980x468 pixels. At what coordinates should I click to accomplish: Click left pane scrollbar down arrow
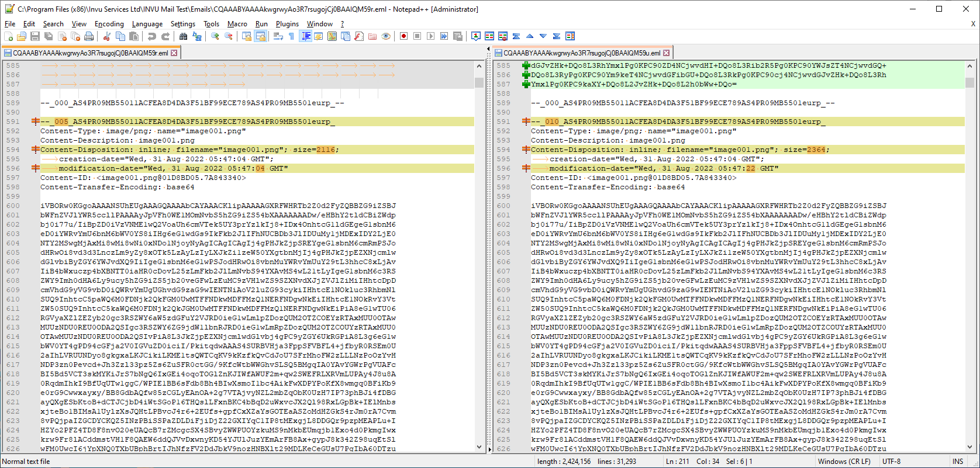tap(479, 448)
